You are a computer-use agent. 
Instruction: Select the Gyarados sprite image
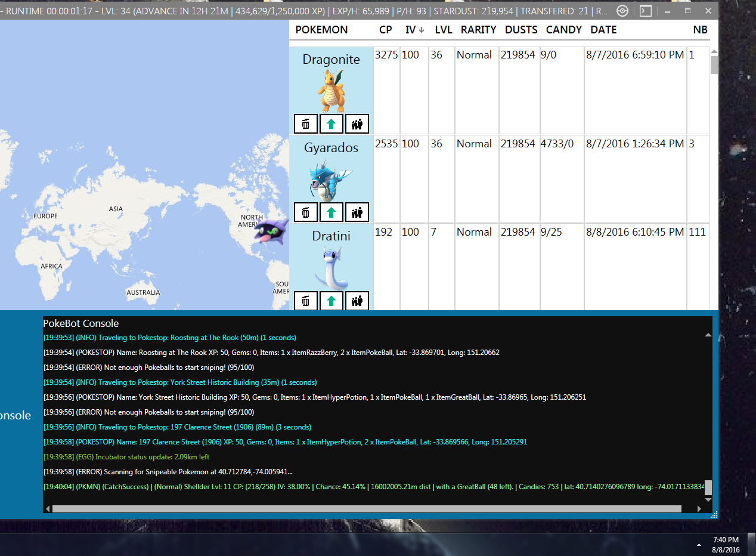(330, 179)
